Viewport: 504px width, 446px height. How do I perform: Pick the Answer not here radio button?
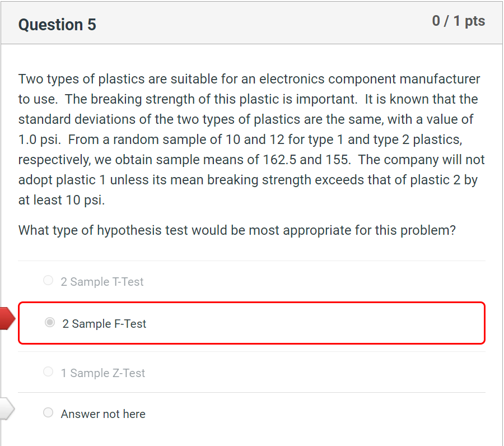(x=48, y=412)
